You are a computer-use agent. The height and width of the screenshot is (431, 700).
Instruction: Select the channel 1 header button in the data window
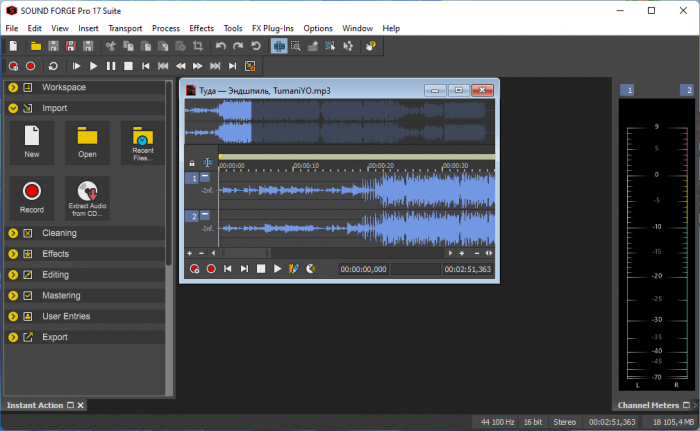pos(192,178)
